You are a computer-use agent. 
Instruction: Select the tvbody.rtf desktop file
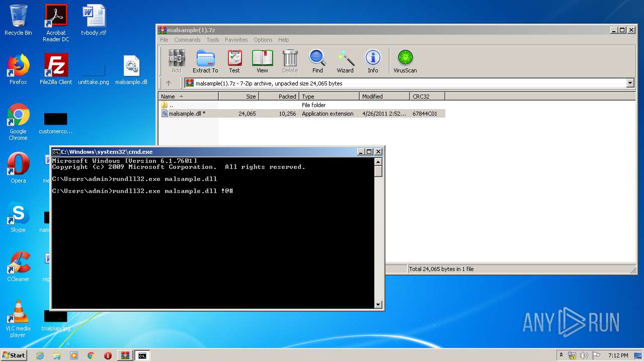pyautogui.click(x=94, y=20)
